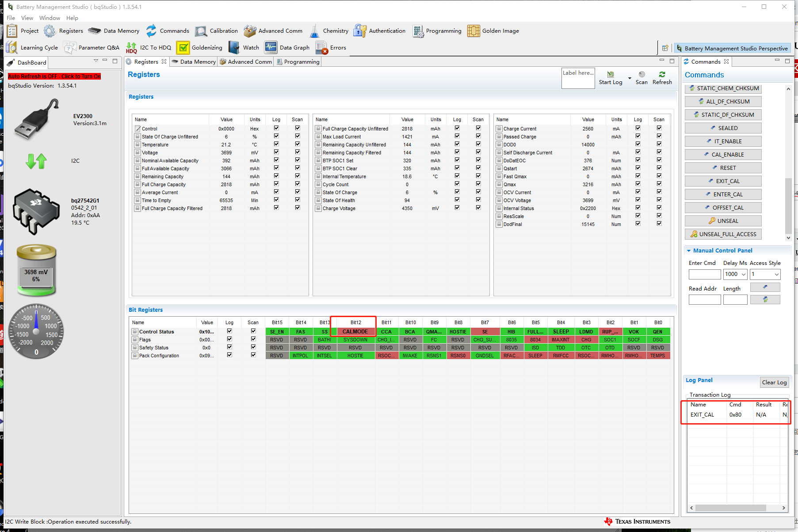The height and width of the screenshot is (532, 798).
Task: Open Programming from the main toolbar
Action: (418, 31)
